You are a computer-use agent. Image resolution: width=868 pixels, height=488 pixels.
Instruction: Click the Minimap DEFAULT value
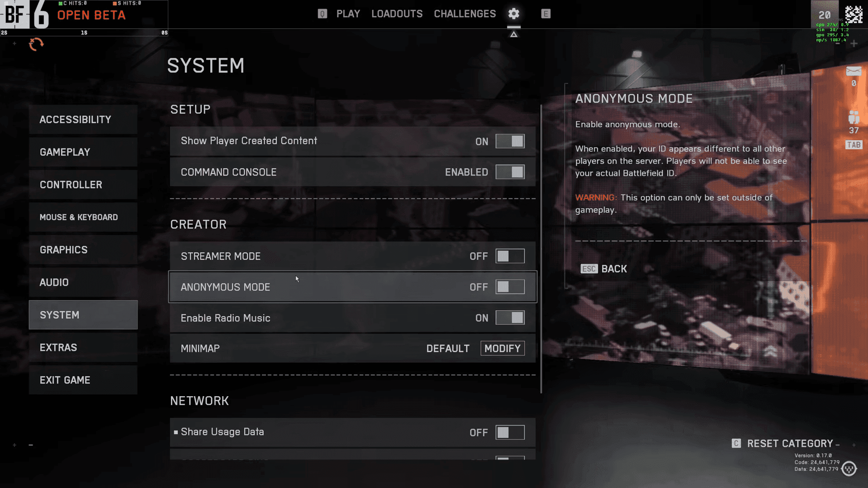pyautogui.click(x=448, y=348)
